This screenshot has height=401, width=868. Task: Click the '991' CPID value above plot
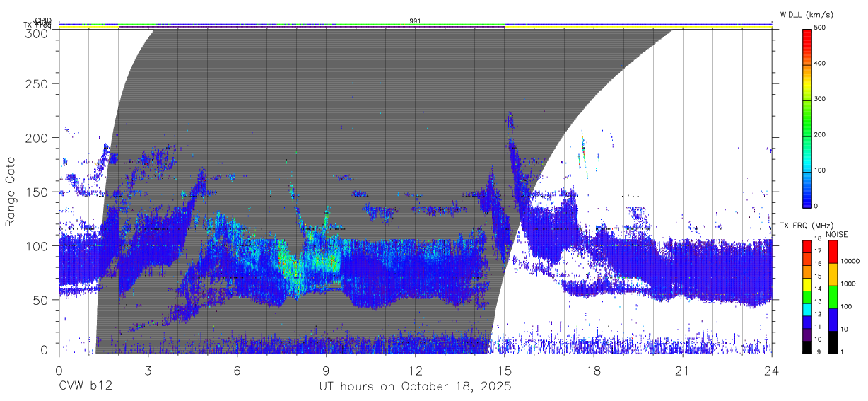(x=416, y=21)
